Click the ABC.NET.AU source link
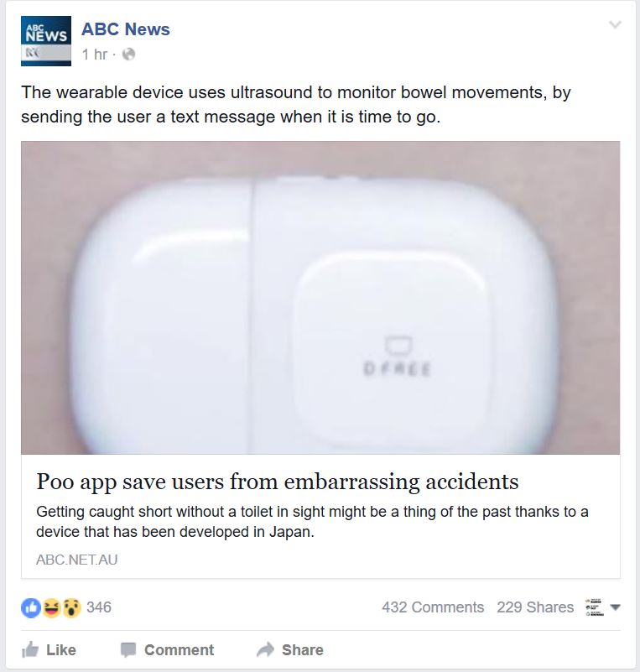This screenshot has width=640, height=672. pos(76,560)
